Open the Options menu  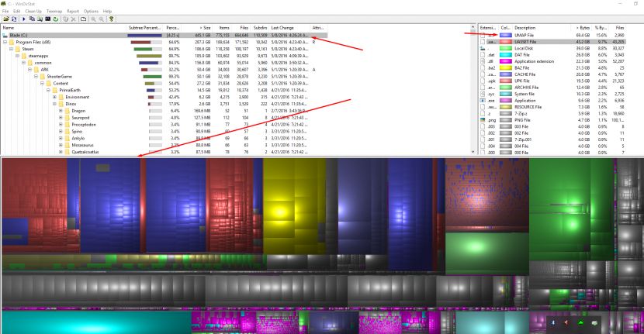tap(92, 11)
